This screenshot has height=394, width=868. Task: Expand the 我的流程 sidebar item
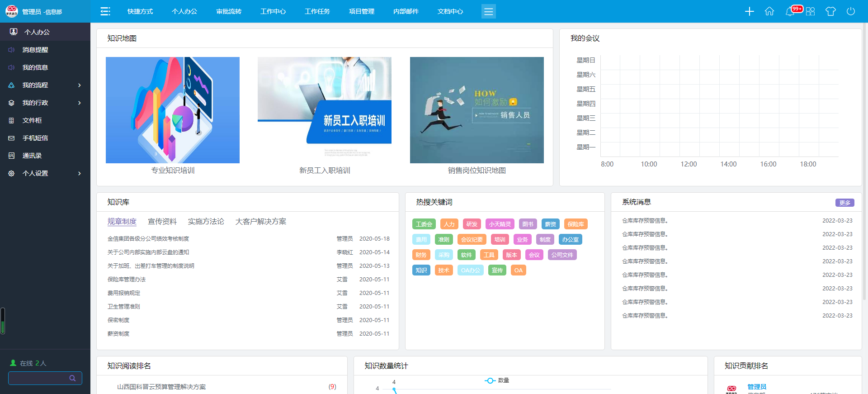pyautogui.click(x=45, y=85)
